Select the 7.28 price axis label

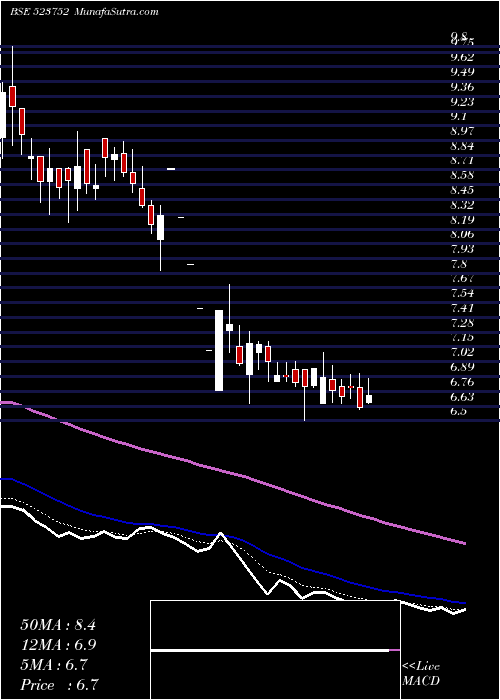[x=462, y=323]
